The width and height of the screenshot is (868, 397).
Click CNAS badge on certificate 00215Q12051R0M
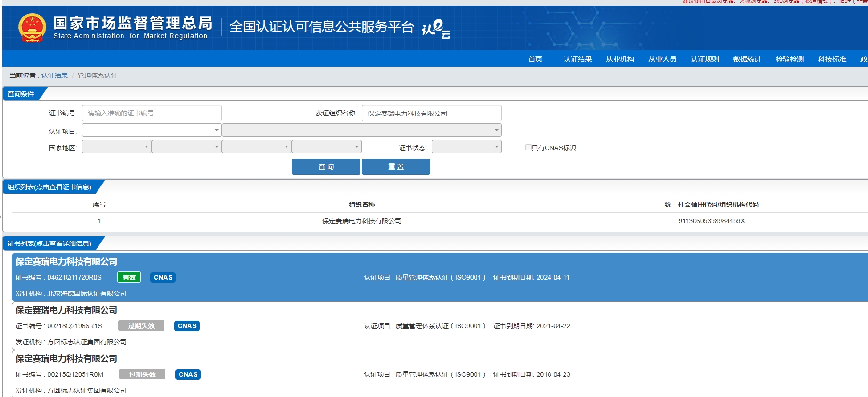coord(188,374)
